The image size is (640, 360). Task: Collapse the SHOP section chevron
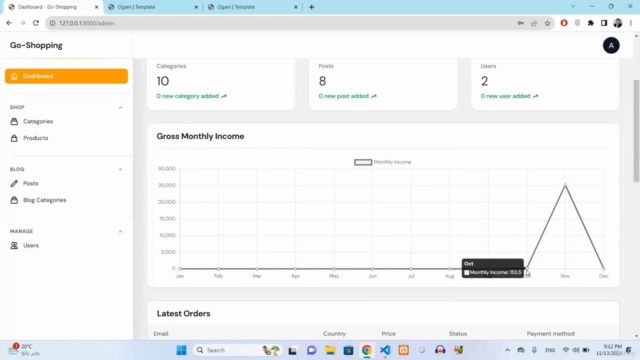(120, 107)
